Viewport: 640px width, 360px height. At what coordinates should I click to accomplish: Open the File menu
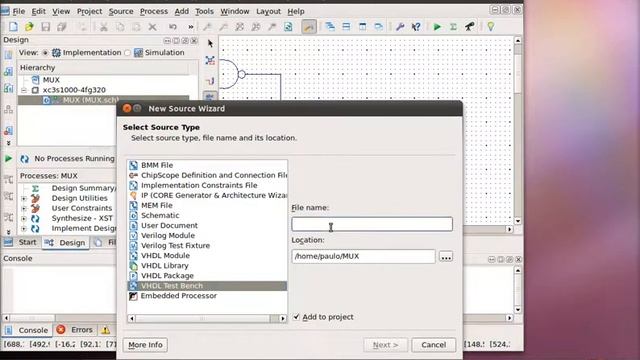tap(19, 11)
